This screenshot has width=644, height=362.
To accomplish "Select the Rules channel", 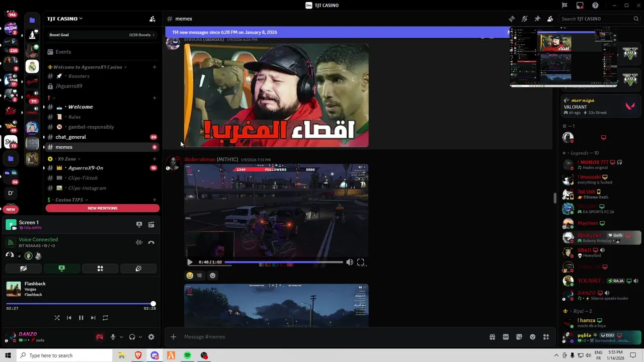I will (x=102, y=117).
